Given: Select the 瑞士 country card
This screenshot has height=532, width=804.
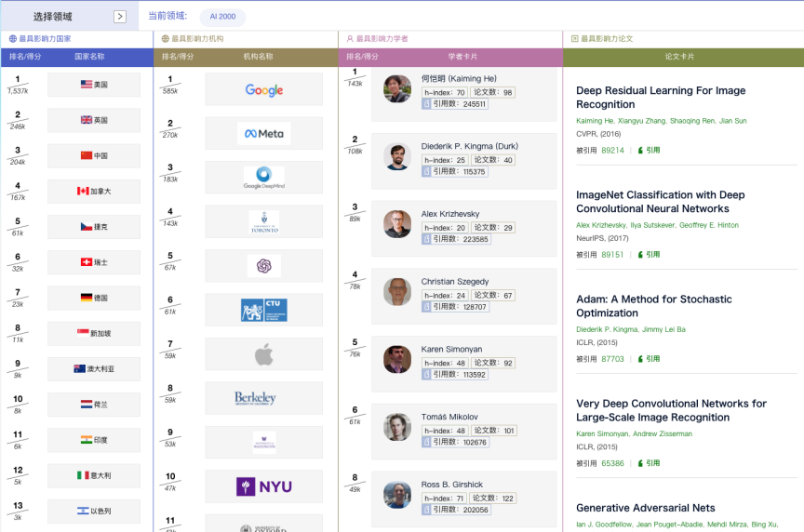Looking at the screenshot, I should click(94, 262).
